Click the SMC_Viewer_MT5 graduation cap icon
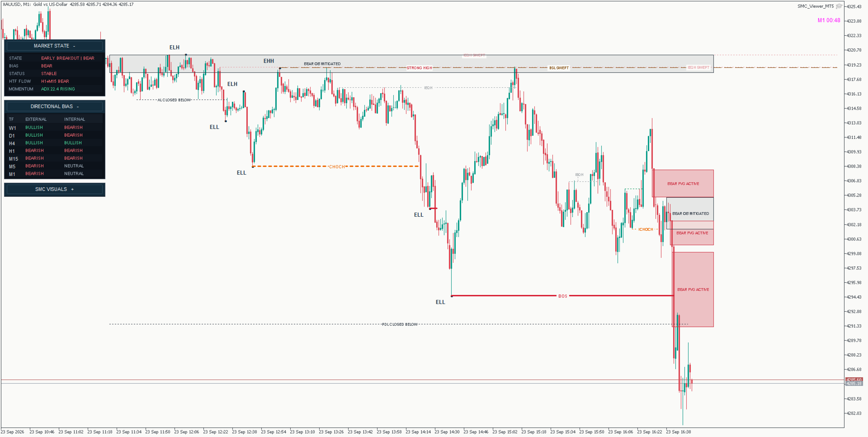Screen dimensions: 868x437 coord(839,6)
